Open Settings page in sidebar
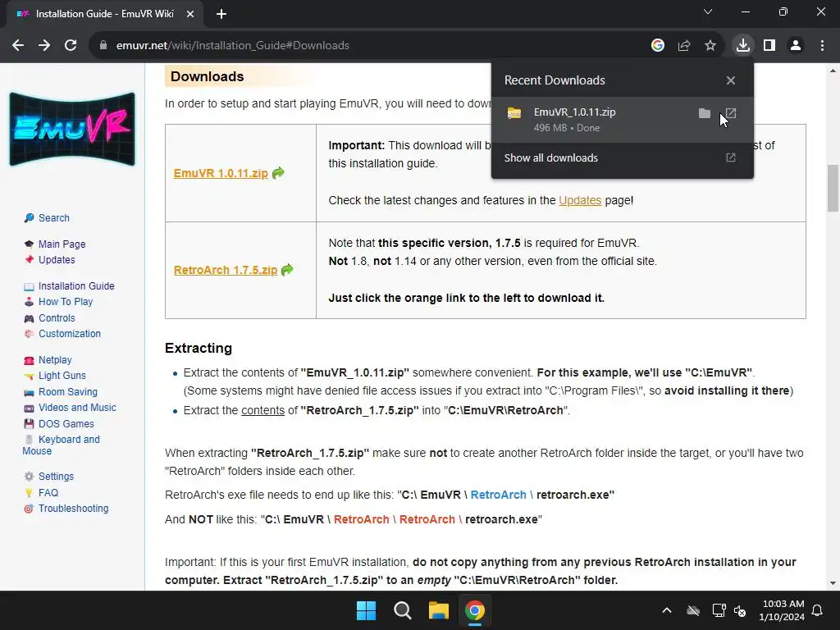The image size is (840, 630). (x=56, y=477)
